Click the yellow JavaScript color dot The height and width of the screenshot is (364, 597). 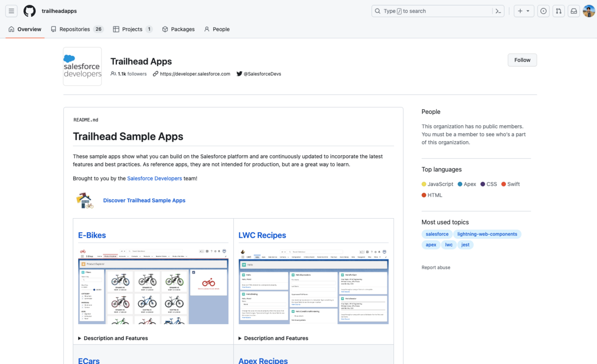pos(424,184)
